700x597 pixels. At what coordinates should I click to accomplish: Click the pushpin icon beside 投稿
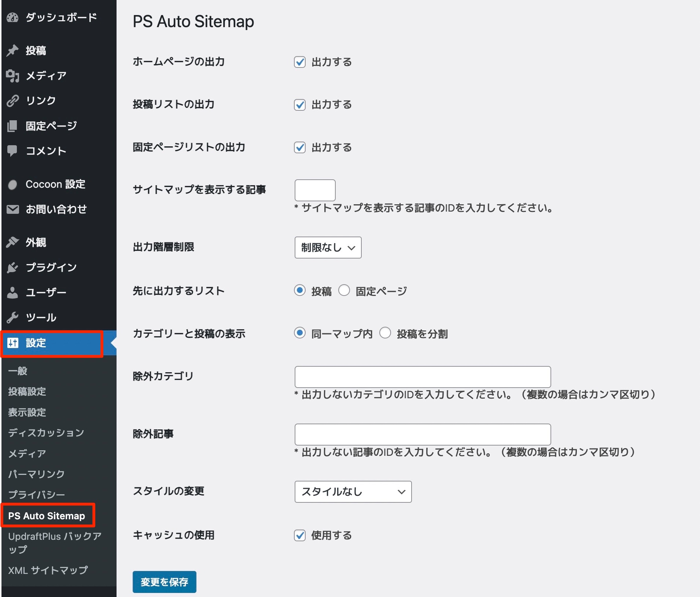coord(12,50)
